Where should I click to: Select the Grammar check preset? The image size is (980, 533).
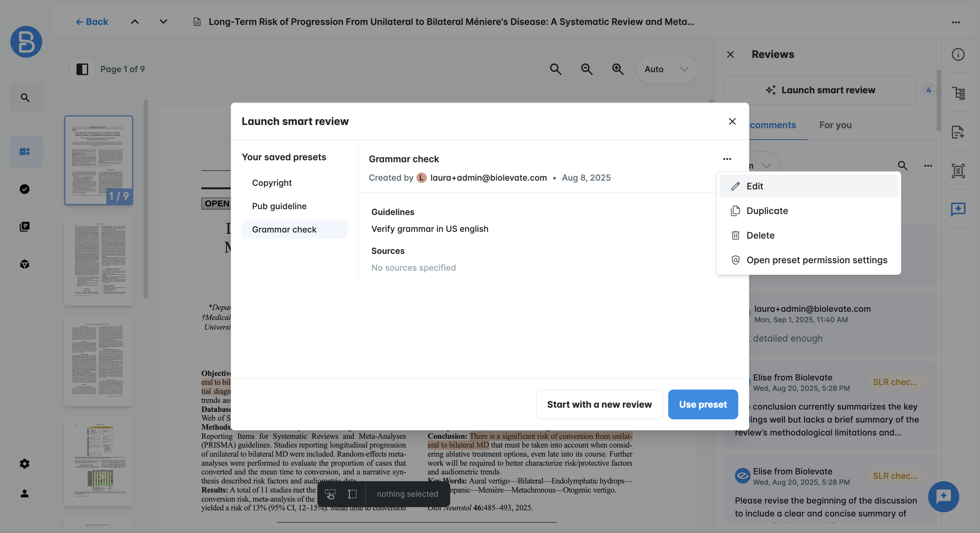[294, 230]
